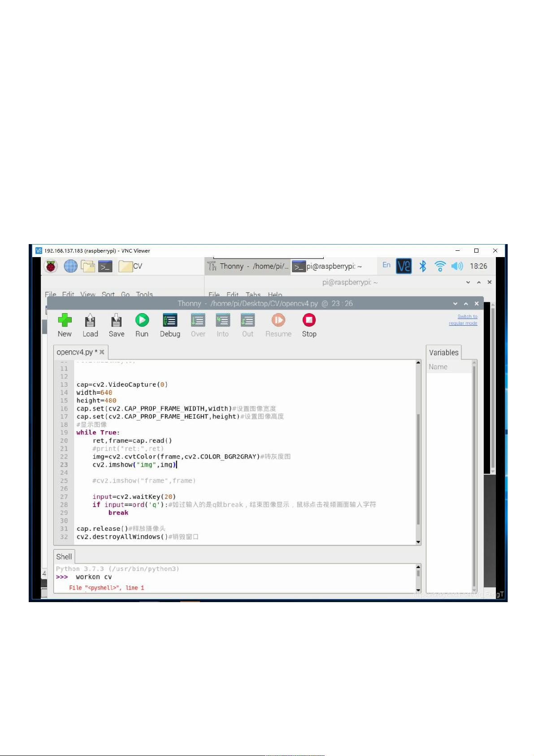Click the Name column header in Variables
Screen dimensions: 534x756
point(438,367)
